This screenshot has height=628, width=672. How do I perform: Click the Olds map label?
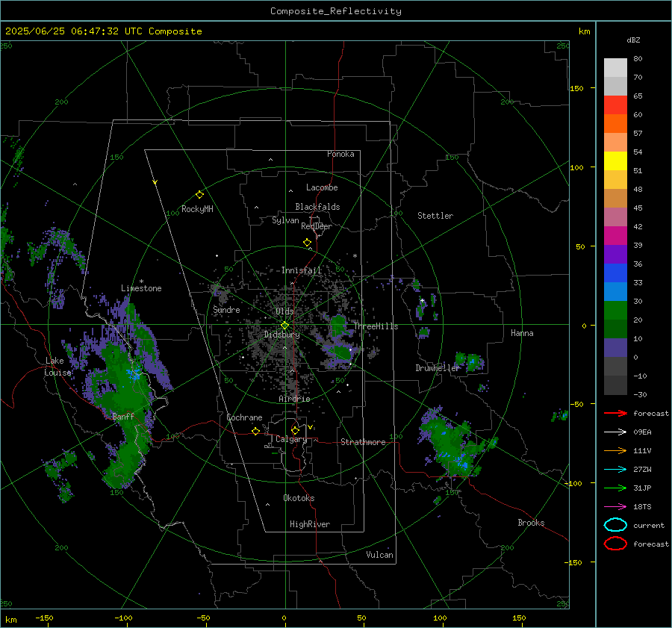click(x=284, y=311)
